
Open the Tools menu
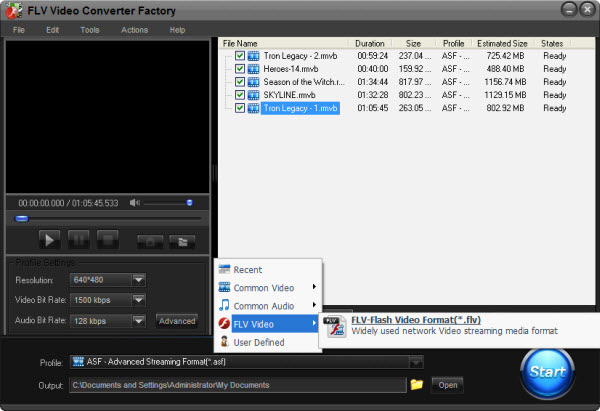tap(90, 30)
